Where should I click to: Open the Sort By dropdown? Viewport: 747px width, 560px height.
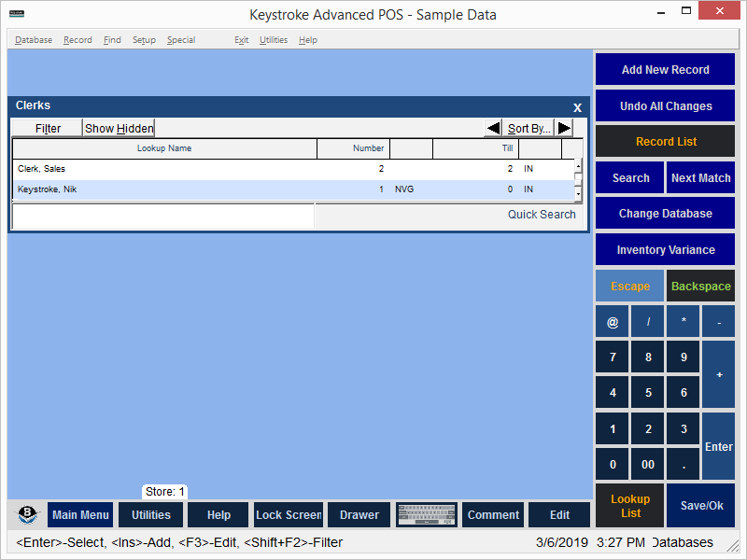tap(529, 129)
